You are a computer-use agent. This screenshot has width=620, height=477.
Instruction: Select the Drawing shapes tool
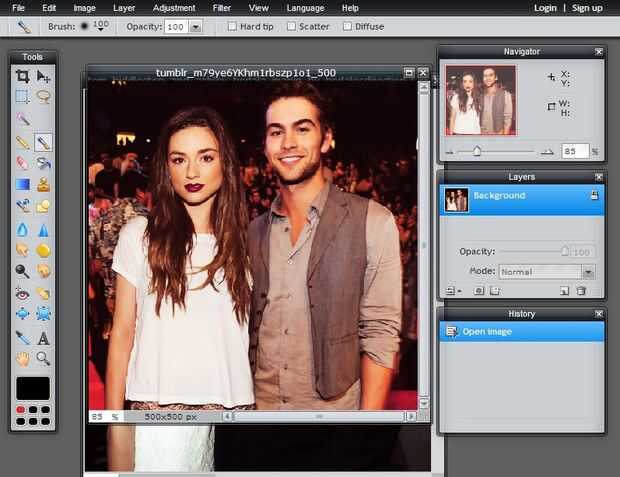(x=43, y=206)
